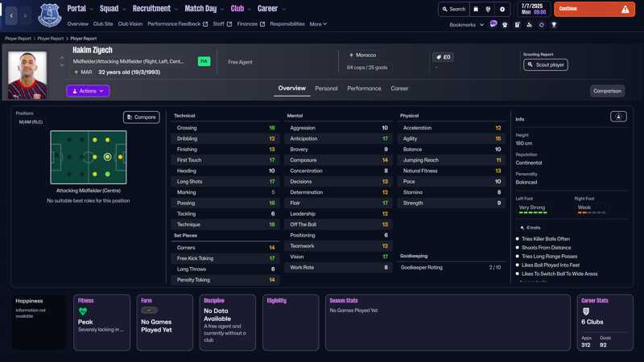This screenshot has width=644, height=362.
Task: Open the Recruitment menu
Action: click(153, 9)
